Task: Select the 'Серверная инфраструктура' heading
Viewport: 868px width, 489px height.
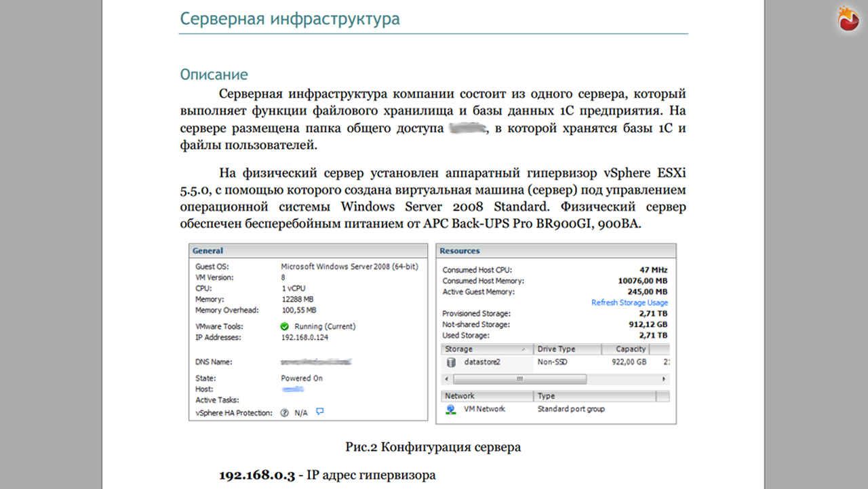Action: [x=290, y=18]
